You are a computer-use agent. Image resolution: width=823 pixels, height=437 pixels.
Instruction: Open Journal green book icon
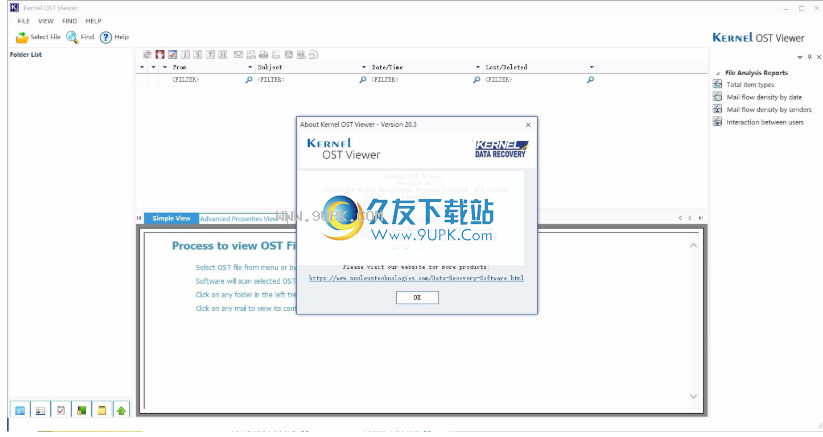pyautogui.click(x=81, y=410)
